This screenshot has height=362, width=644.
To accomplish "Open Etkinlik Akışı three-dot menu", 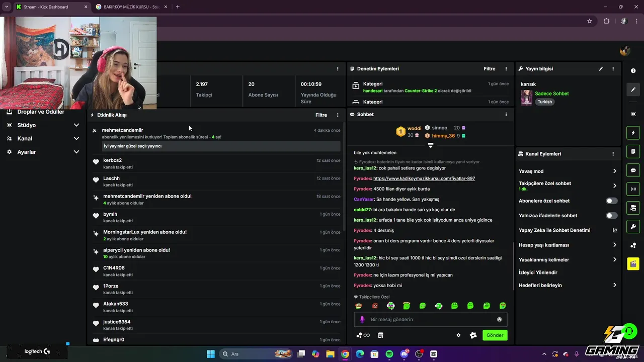I will [338, 115].
